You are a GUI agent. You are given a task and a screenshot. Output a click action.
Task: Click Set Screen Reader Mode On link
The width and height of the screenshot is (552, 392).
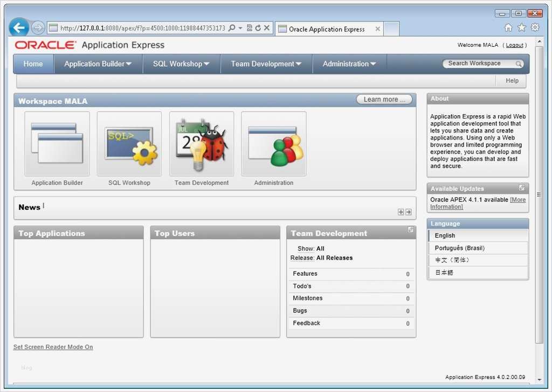pos(53,347)
